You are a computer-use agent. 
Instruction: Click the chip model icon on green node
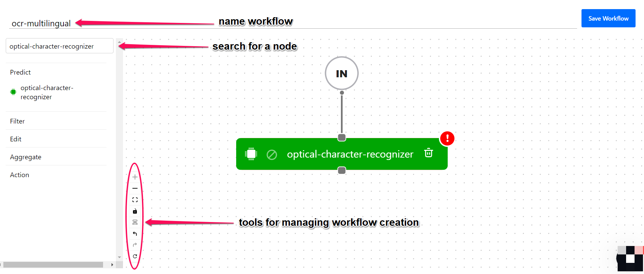point(251,154)
